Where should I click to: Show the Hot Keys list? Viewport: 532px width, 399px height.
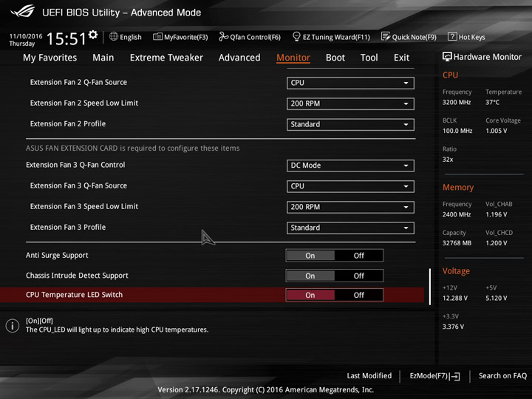click(466, 37)
